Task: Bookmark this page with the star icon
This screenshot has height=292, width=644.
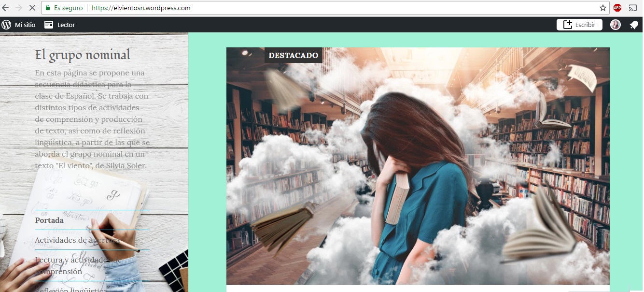Action: (x=602, y=8)
